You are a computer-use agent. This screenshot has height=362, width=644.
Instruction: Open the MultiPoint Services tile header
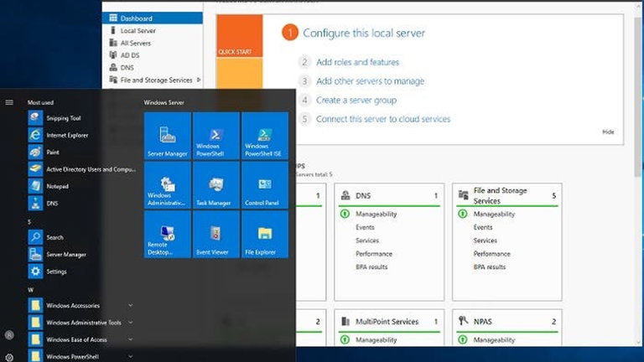point(389,322)
